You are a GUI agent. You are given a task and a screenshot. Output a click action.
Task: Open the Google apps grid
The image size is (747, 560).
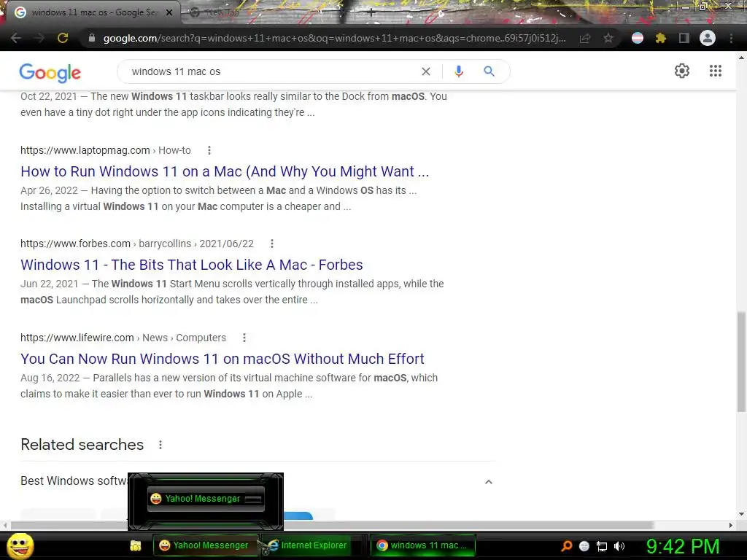tap(716, 71)
